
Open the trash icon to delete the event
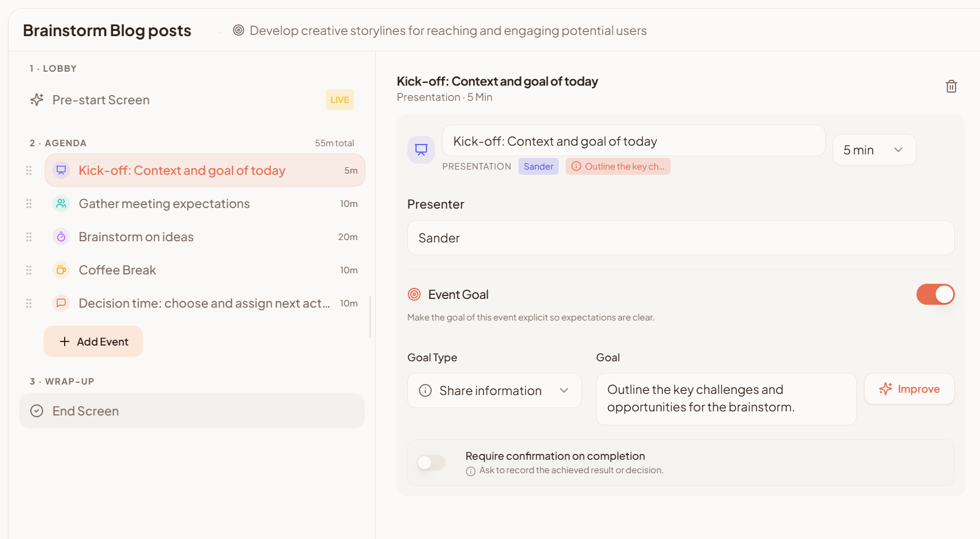[951, 86]
